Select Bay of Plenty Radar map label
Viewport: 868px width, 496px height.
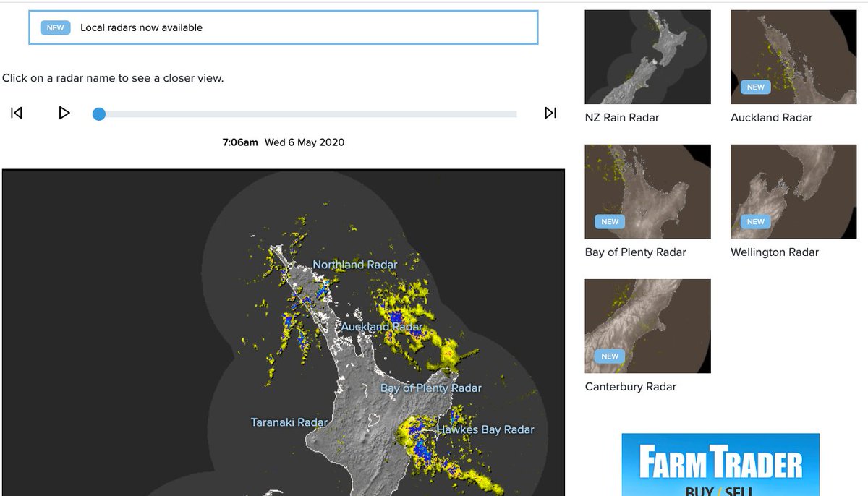tap(431, 388)
